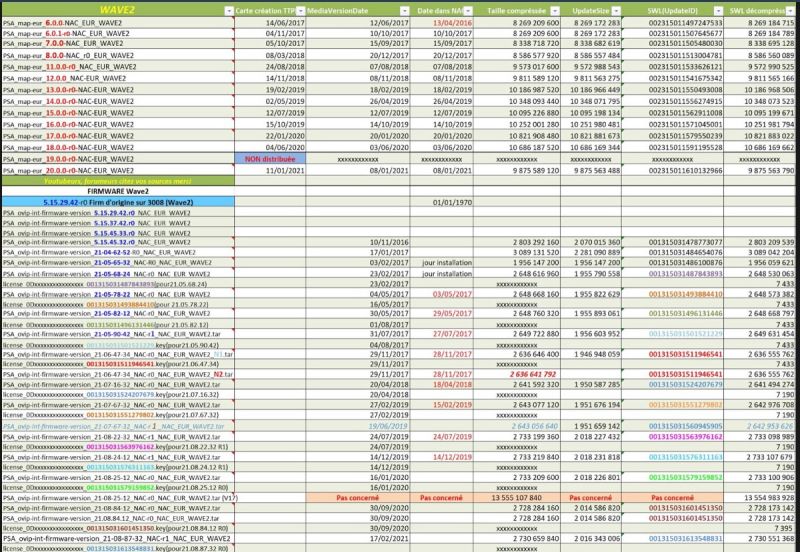
Task: Open the SWL décompressé filter dropdown
Action: click(x=792, y=8)
